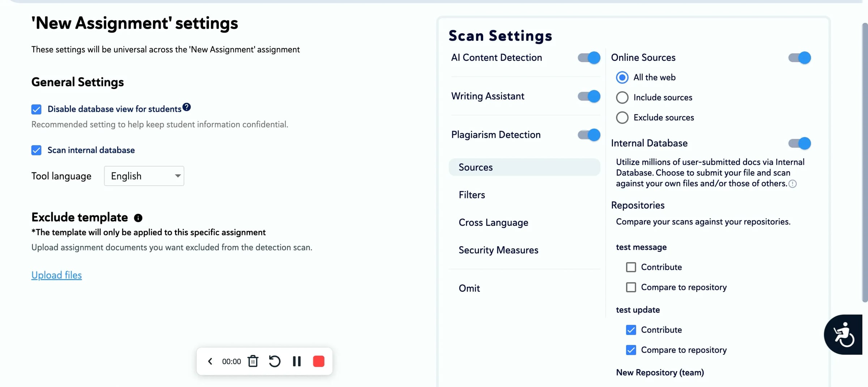This screenshot has width=868, height=387.
Task: Click the New Repository (team) label
Action: [x=660, y=373]
